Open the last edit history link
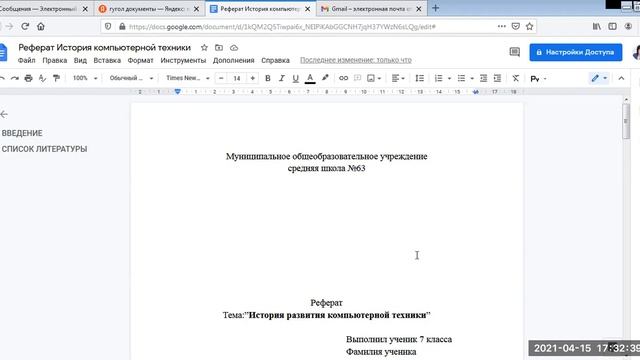Viewport: 640px width, 360px height. (x=356, y=60)
